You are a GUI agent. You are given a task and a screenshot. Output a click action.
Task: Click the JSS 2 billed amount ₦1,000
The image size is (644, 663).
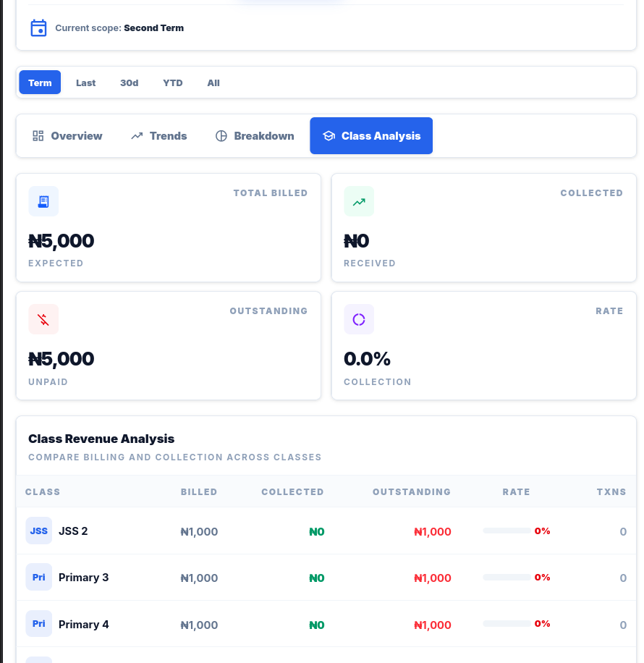[x=199, y=531]
